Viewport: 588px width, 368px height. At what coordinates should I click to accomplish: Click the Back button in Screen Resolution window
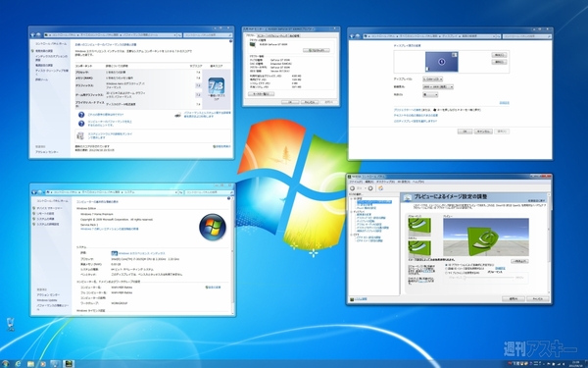click(x=352, y=36)
